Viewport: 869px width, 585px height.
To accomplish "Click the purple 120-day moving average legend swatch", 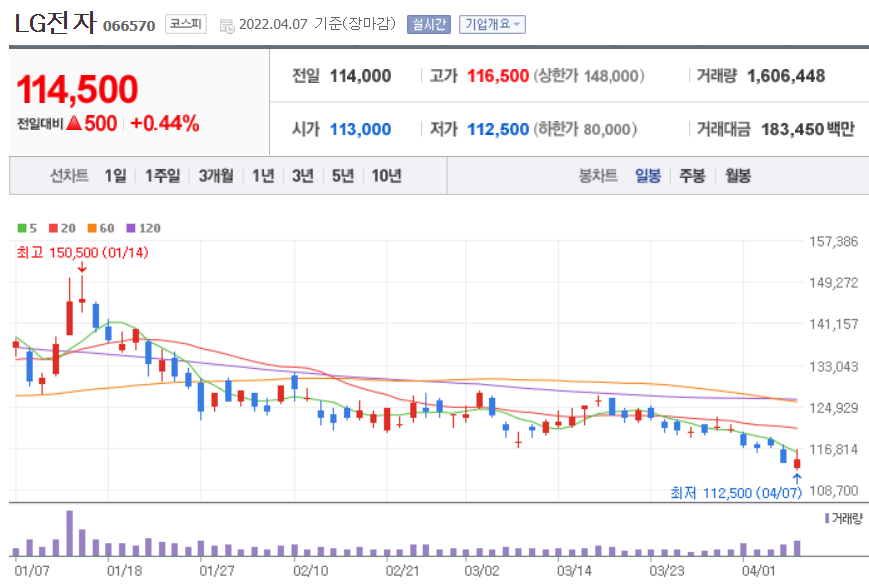I will 131,228.
